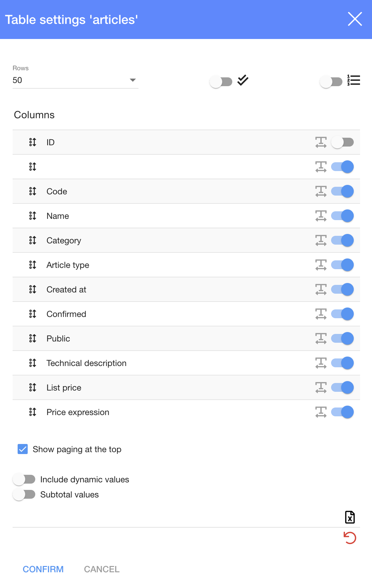Click the column width icon for Name
This screenshot has height=588, width=372.
tap(321, 216)
